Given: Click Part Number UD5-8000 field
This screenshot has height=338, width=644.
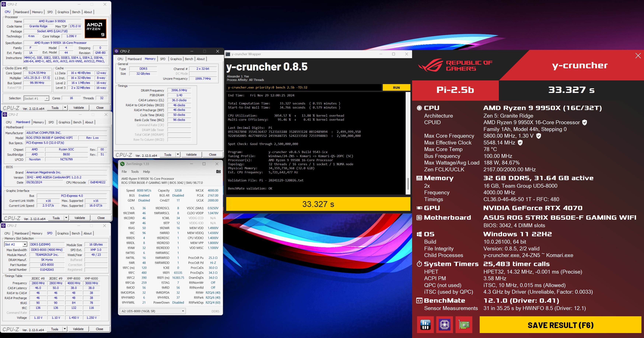Looking at the screenshot, I should coord(47,265).
